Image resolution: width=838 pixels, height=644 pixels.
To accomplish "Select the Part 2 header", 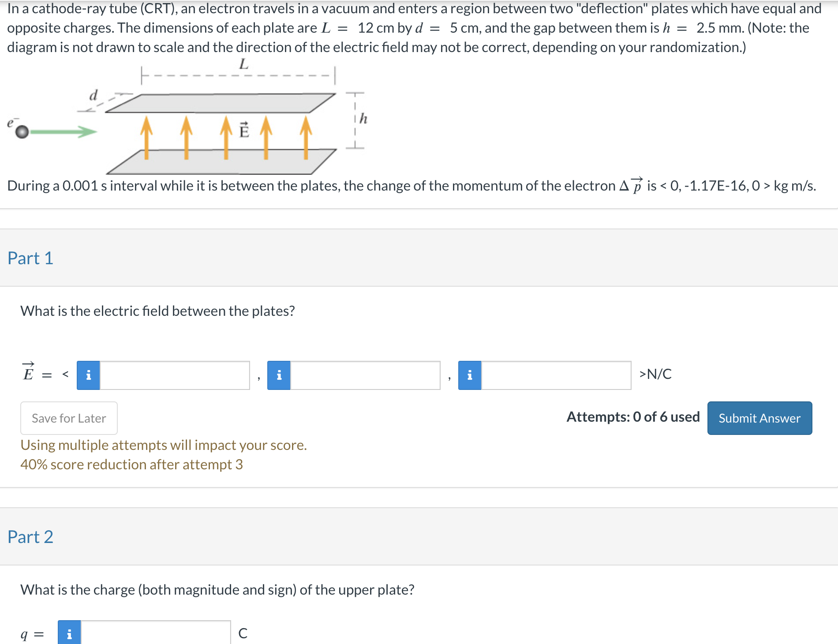I will pyautogui.click(x=30, y=537).
